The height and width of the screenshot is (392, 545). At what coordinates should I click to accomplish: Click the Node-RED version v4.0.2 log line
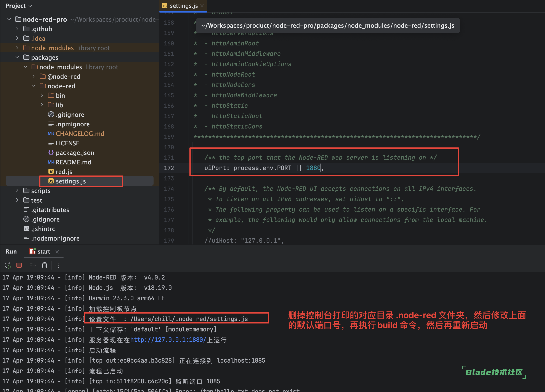pyautogui.click(x=84, y=277)
